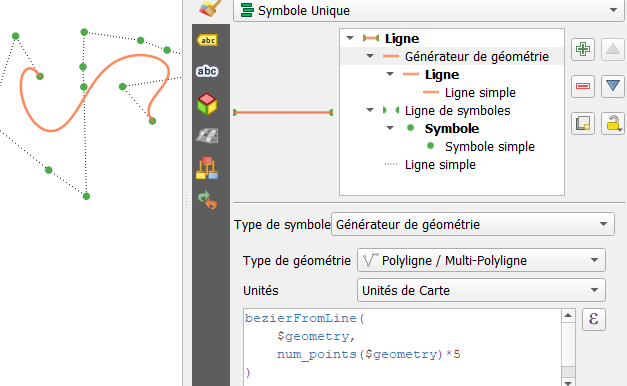Open the grayed-out Rendering tab icon
627x386 pixels.
coord(207,136)
